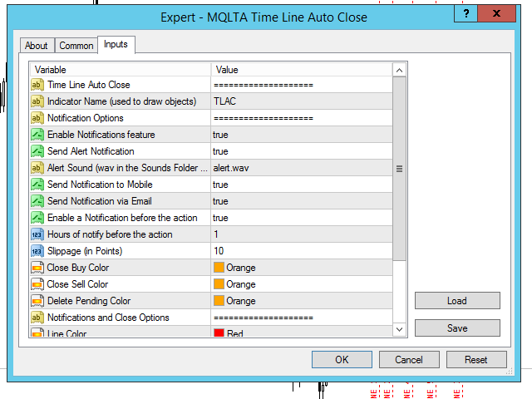Screen dimensions: 532x399
Task: Toggle Send Notification to Mobile true value
Action: click(x=220, y=185)
